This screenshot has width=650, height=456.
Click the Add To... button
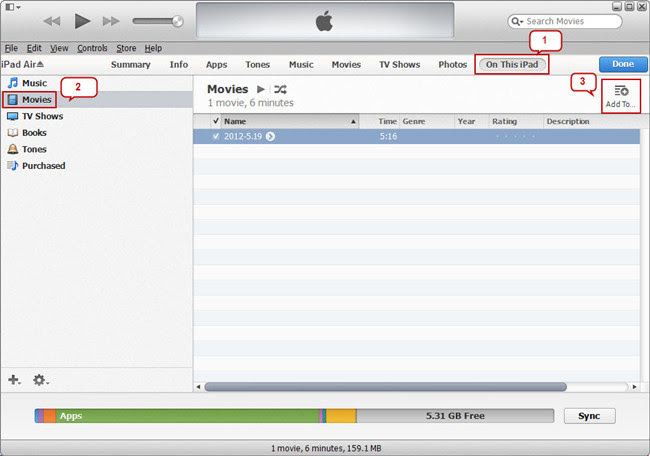click(621, 97)
